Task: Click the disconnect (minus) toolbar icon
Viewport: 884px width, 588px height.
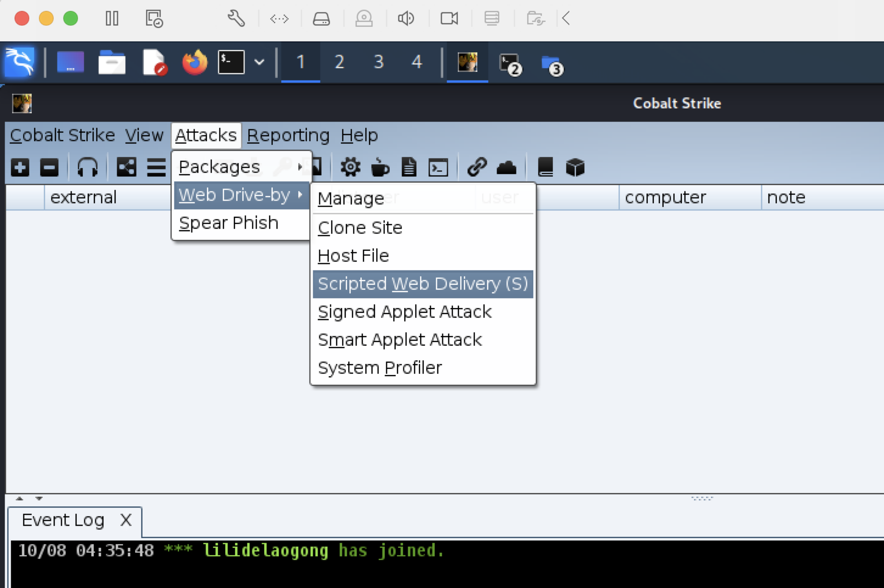Action: click(x=49, y=167)
